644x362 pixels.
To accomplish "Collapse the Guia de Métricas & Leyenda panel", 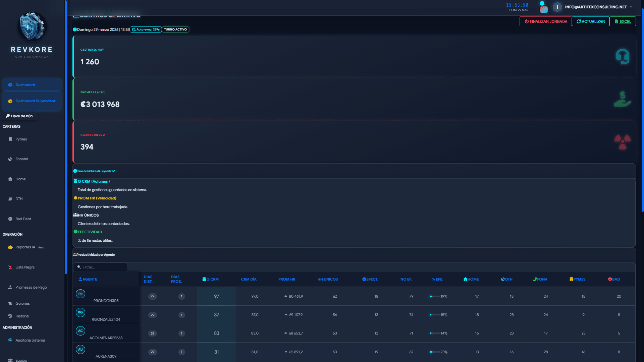I will click(x=94, y=171).
